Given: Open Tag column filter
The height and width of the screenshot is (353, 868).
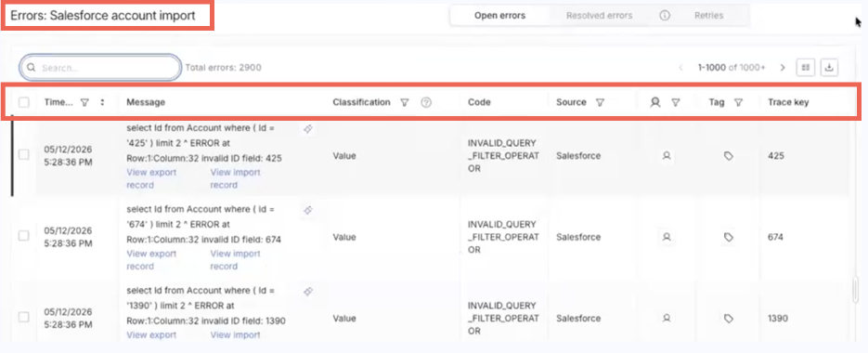Looking at the screenshot, I should (738, 102).
